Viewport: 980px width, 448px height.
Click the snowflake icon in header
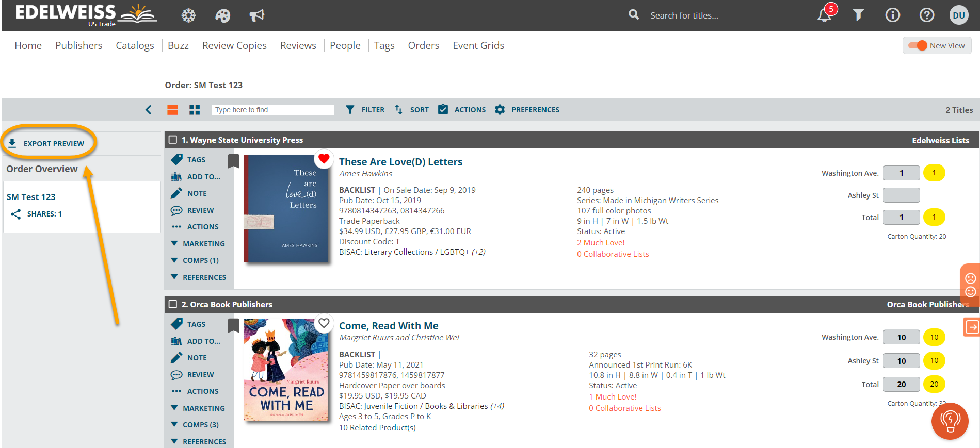188,15
